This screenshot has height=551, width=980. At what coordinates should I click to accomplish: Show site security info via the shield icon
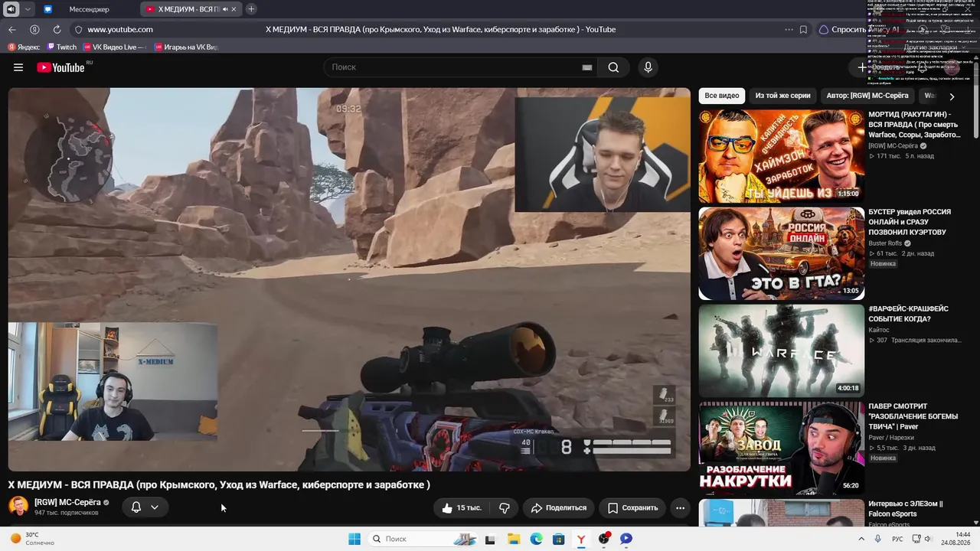coord(78,30)
